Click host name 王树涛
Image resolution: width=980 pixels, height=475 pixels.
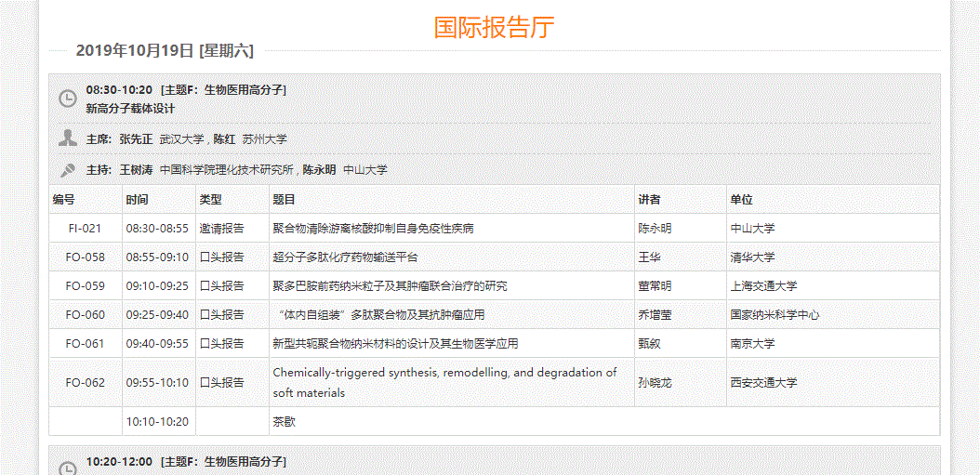[136, 170]
